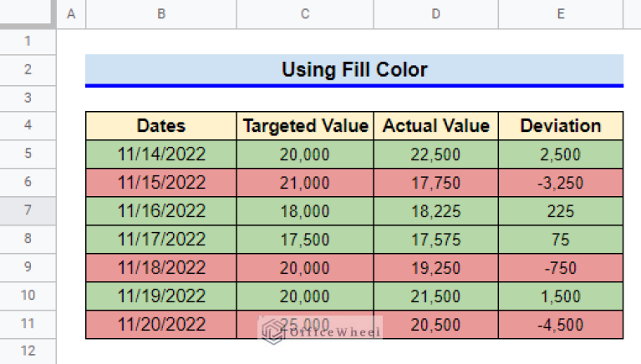The image size is (641, 364).
Task: Select column D header
Action: point(435,14)
